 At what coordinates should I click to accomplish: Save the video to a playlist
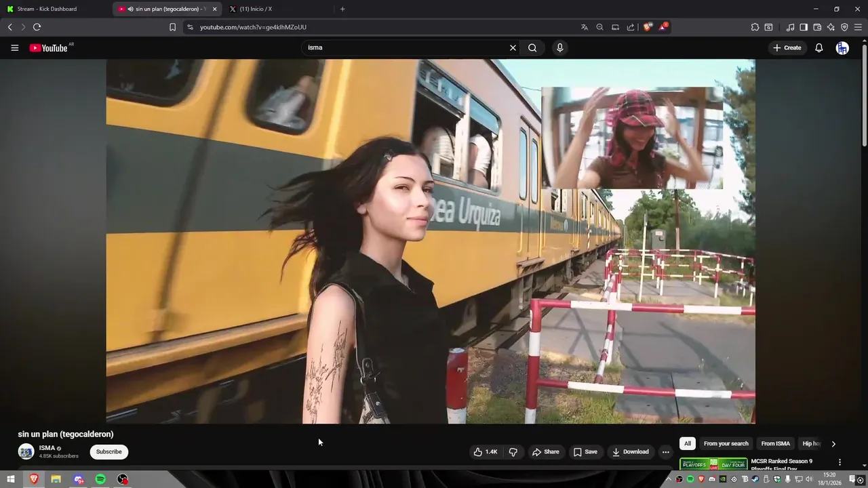(585, 452)
